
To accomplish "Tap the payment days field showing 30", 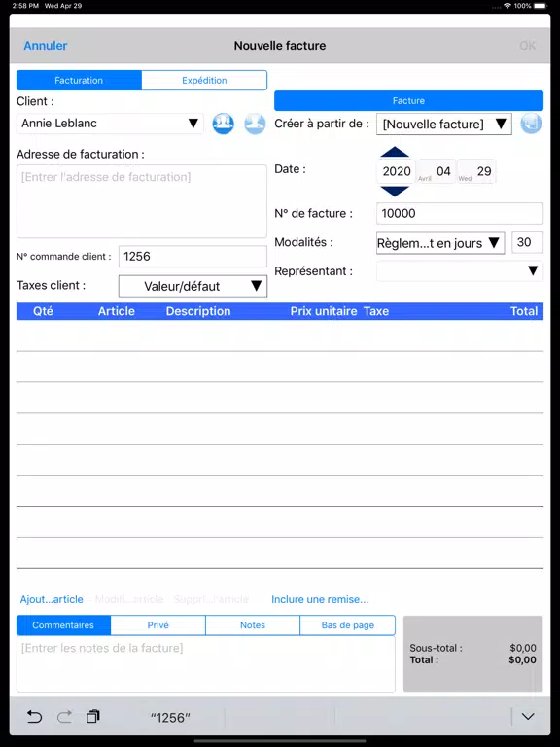I will click(527, 242).
